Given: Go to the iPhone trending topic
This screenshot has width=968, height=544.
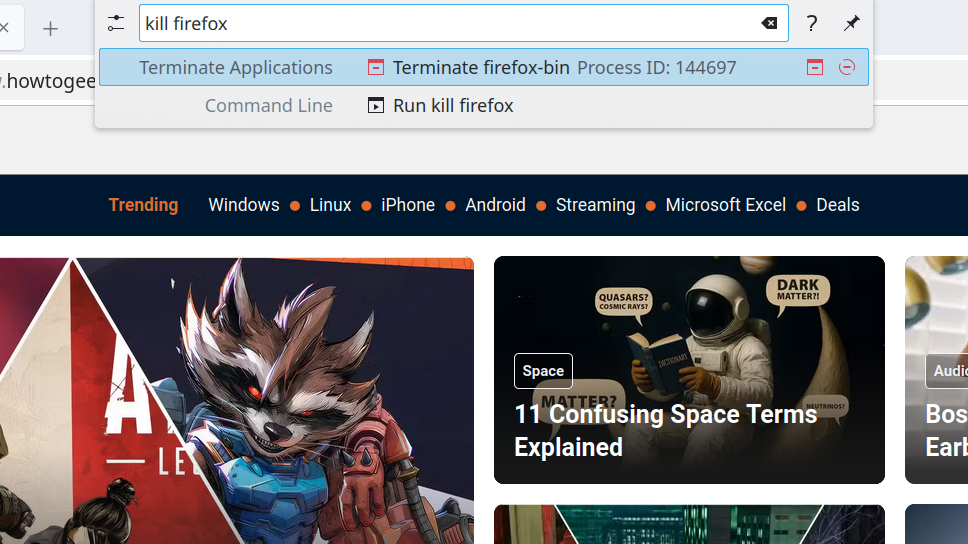Looking at the screenshot, I should [x=408, y=205].
